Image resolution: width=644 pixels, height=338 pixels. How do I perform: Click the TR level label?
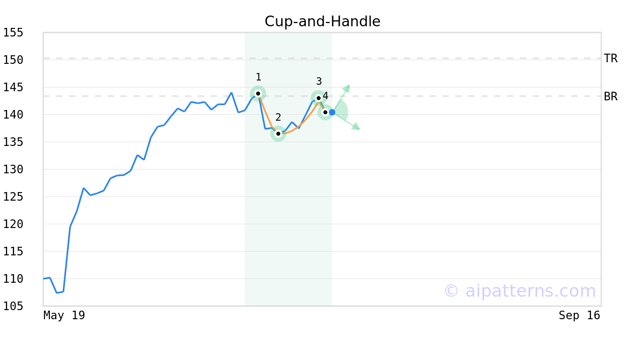(x=611, y=58)
